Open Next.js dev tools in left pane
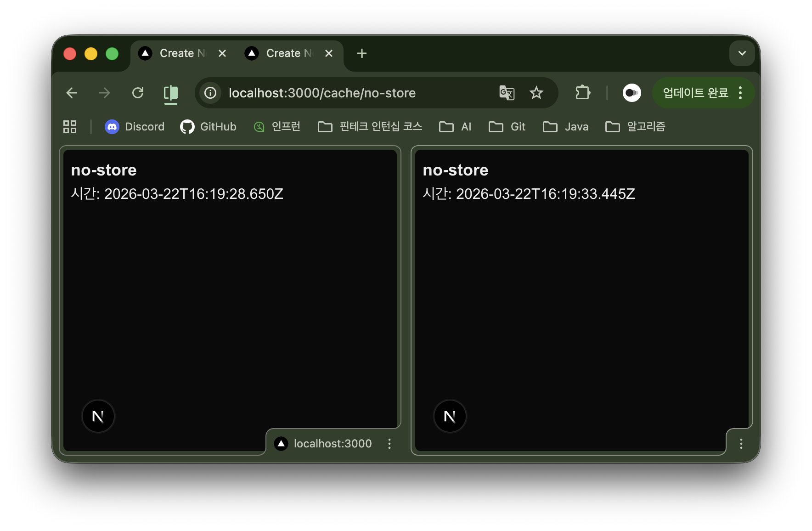 coord(98,417)
